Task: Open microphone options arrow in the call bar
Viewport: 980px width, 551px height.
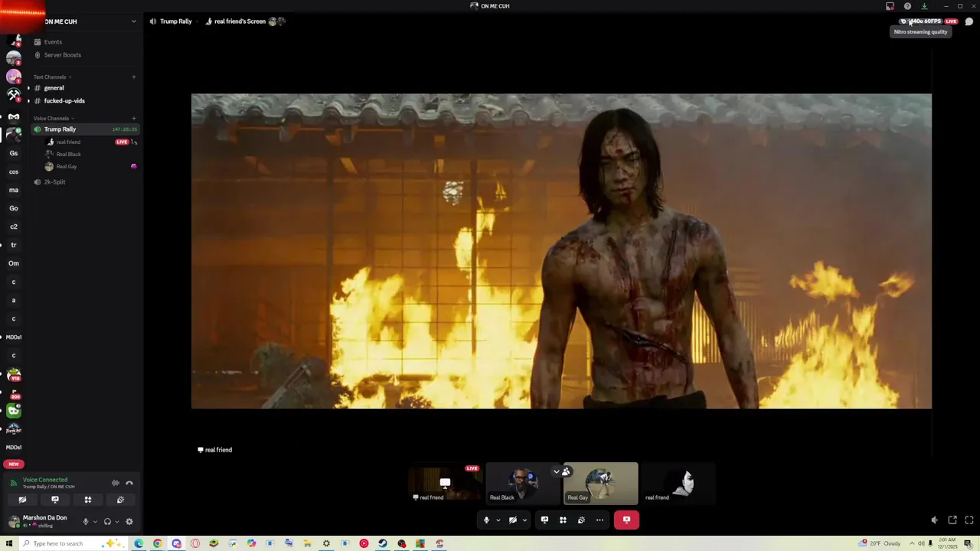Action: pos(498,520)
